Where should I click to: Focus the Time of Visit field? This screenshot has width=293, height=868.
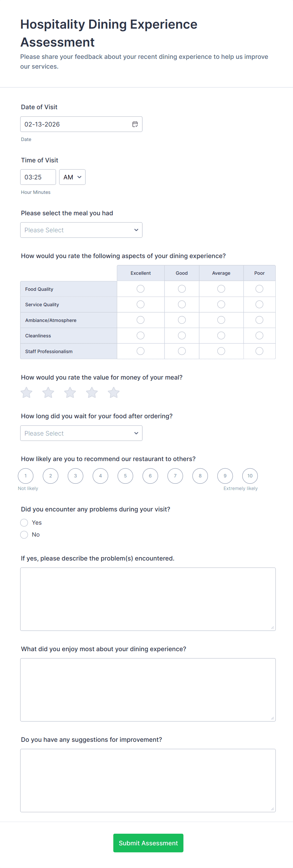tap(38, 177)
